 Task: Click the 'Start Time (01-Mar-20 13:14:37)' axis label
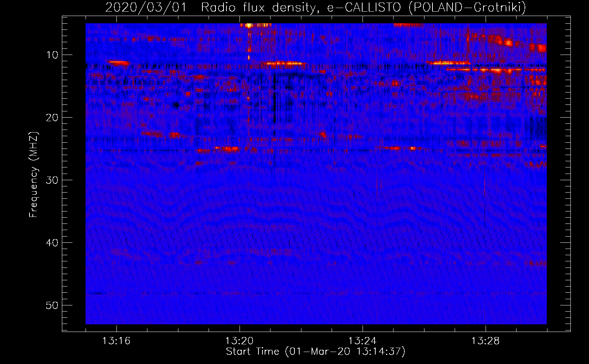[x=316, y=352]
